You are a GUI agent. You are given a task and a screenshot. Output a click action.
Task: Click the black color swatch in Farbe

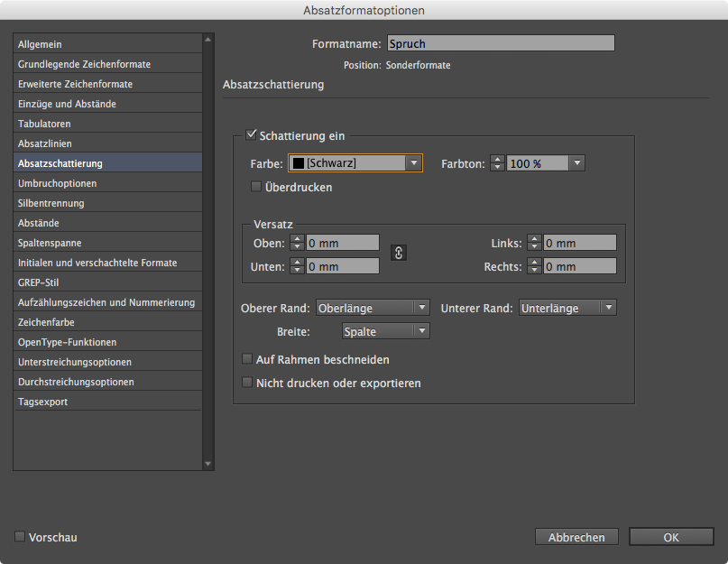[298, 163]
